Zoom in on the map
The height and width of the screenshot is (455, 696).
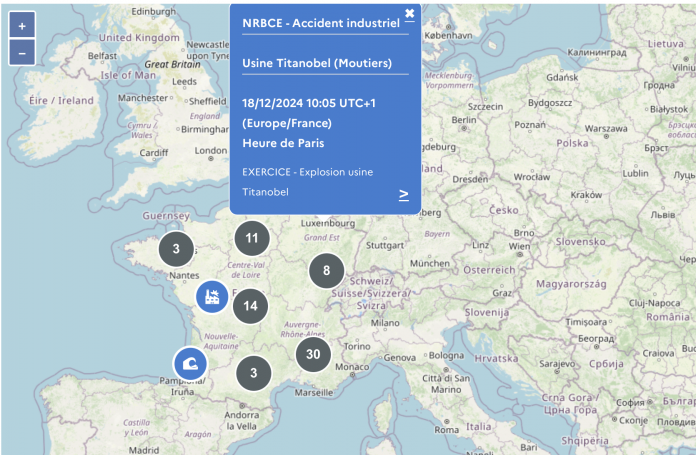coord(23,25)
